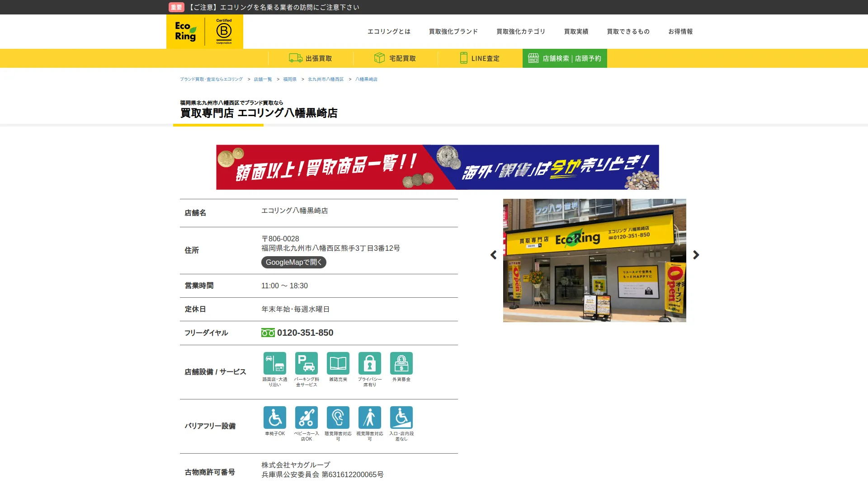This screenshot has height=488, width=868.
Task: Click the 入口・店内段差なし ramp icon
Action: coord(401,418)
